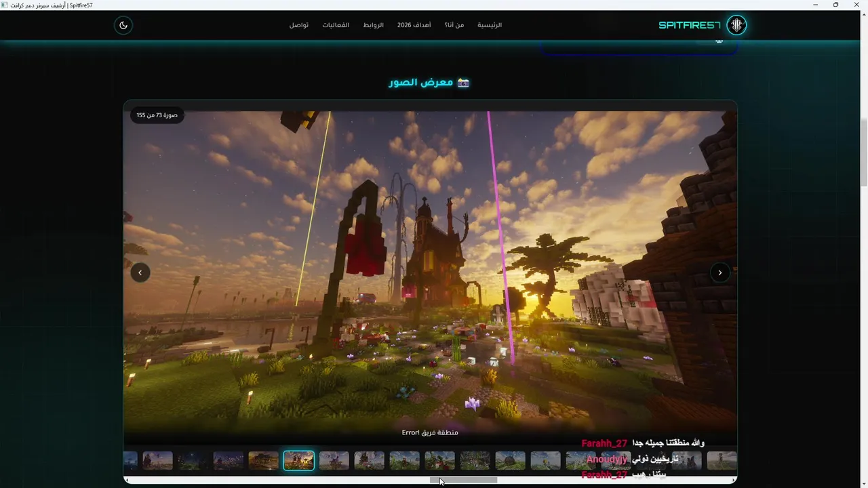Open the الرئيسية menu item
The image size is (868, 488).
(x=490, y=25)
